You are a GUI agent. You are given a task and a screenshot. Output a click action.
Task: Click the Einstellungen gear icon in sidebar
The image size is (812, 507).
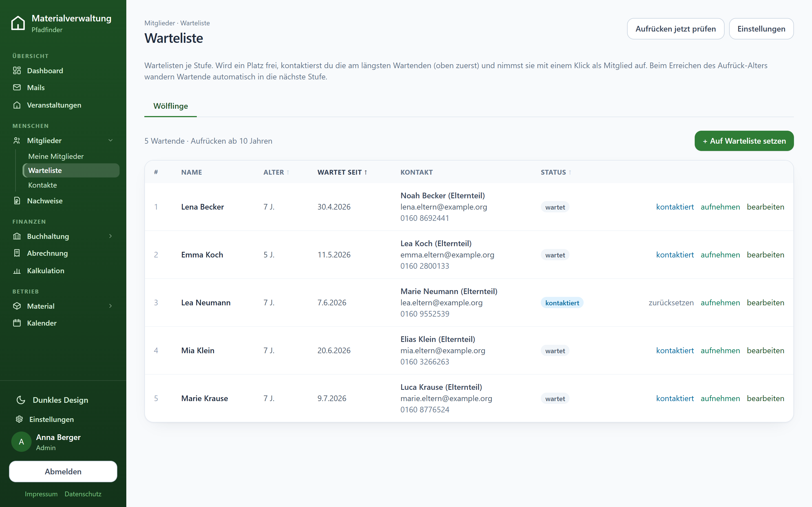coord(19,419)
